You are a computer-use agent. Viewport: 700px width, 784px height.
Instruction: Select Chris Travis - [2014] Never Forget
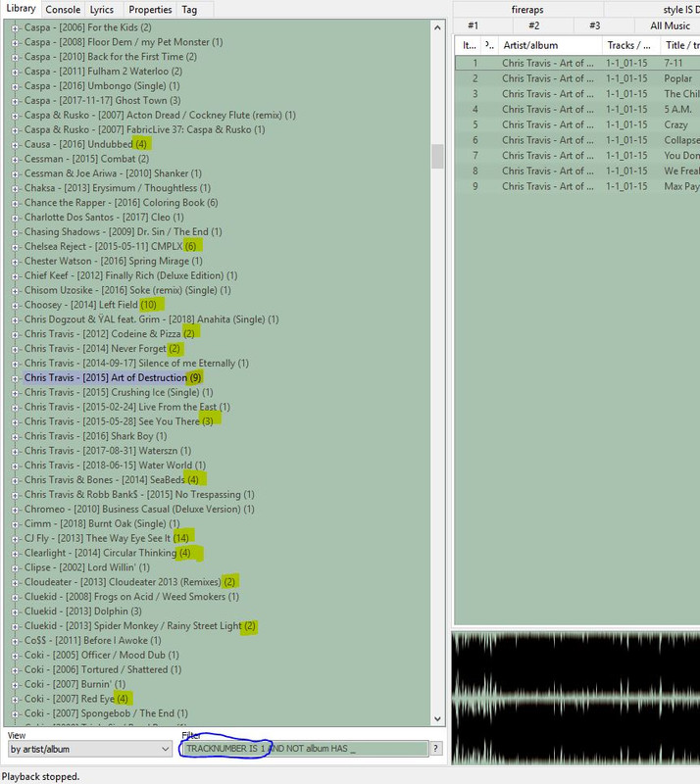(102, 349)
